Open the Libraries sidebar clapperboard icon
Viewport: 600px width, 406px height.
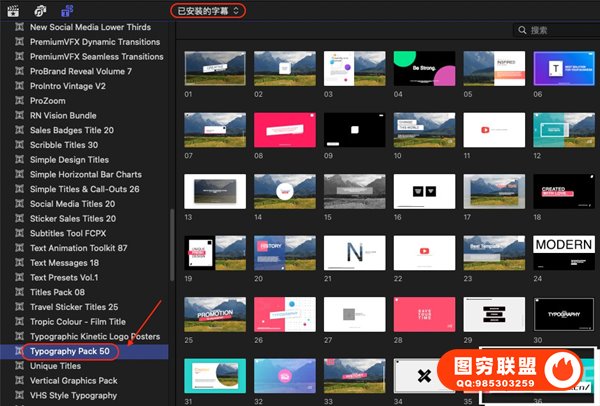(15, 9)
